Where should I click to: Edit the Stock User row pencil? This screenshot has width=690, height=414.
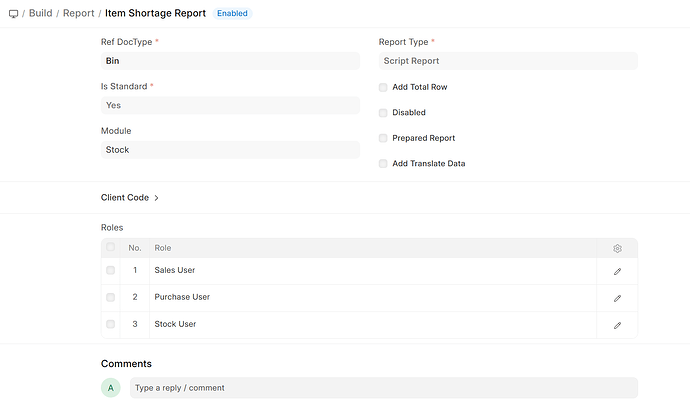[x=617, y=325]
